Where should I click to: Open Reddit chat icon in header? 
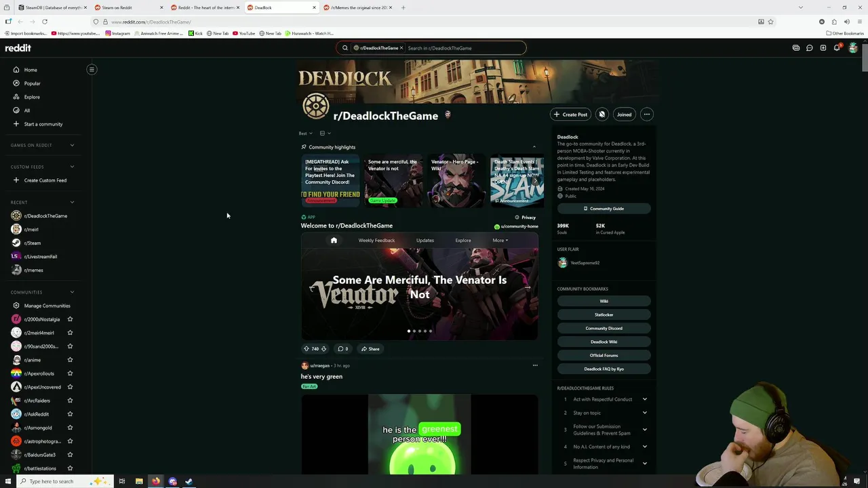[810, 48]
